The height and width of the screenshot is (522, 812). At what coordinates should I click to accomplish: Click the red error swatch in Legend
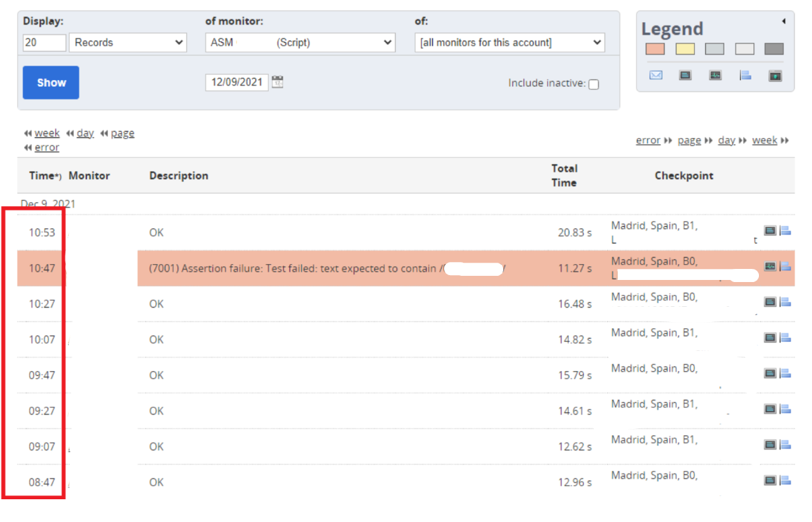(x=655, y=49)
